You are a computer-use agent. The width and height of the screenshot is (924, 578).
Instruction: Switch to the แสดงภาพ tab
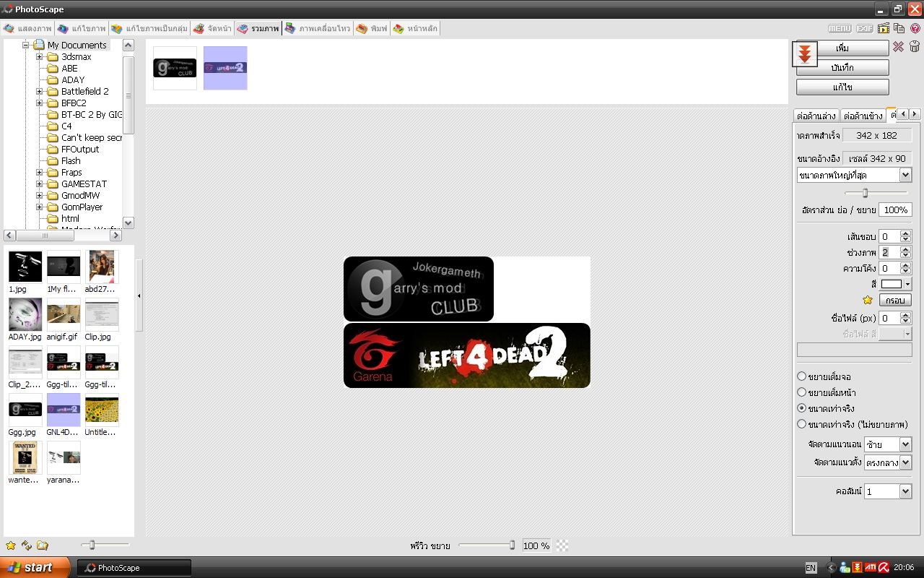tap(27, 29)
